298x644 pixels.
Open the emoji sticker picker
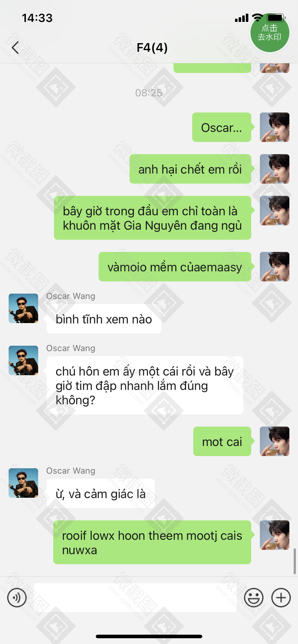[x=254, y=598]
